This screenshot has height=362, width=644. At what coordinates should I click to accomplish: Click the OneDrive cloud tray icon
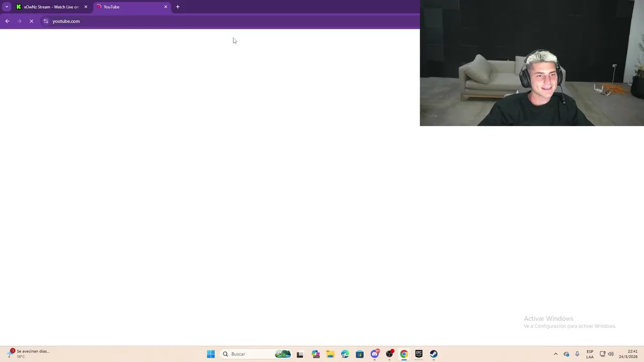(x=567, y=354)
